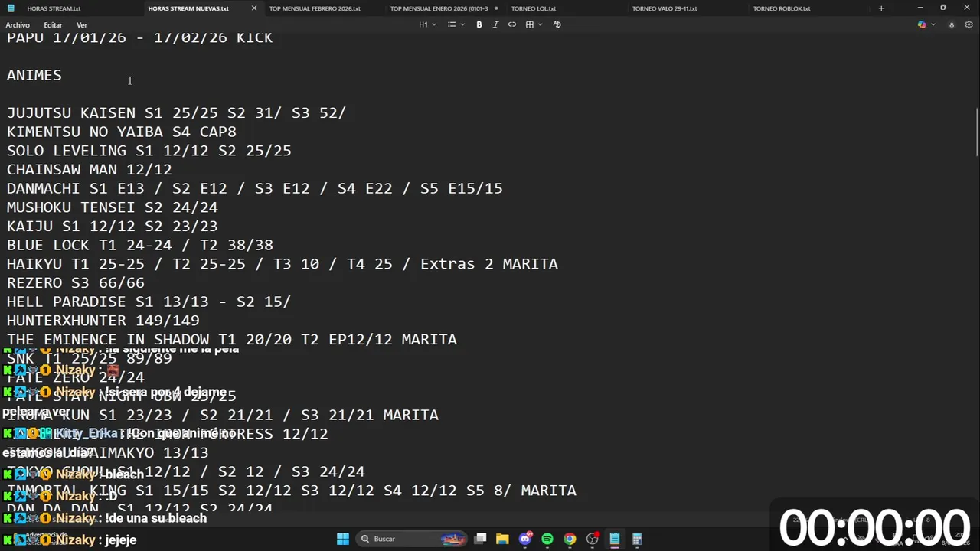Open Notepad settings gear
Screen dimensions: 980x551
click(969, 24)
